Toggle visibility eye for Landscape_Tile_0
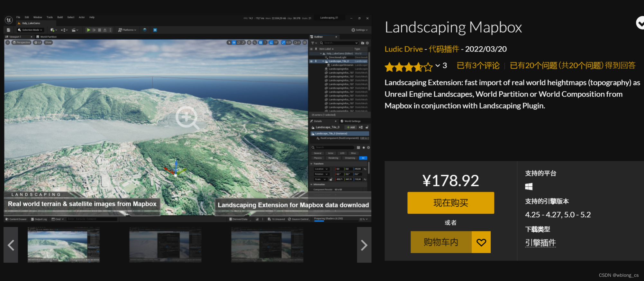 [x=311, y=61]
